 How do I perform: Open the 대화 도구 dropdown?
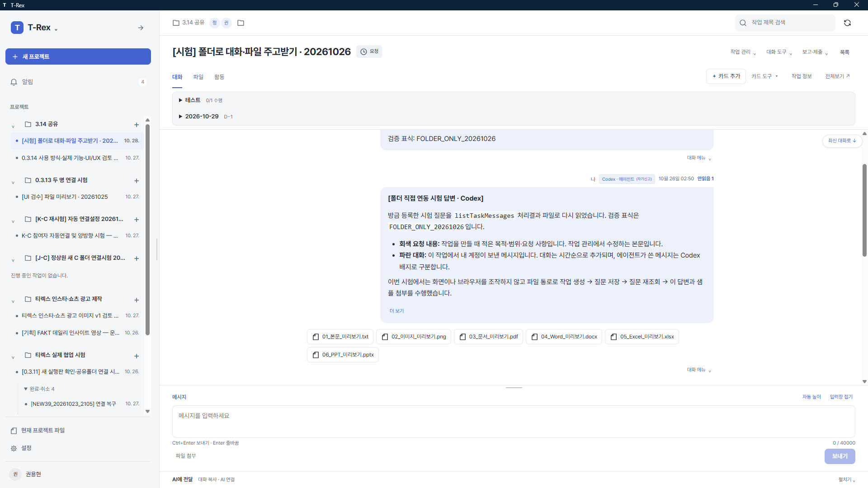point(779,52)
